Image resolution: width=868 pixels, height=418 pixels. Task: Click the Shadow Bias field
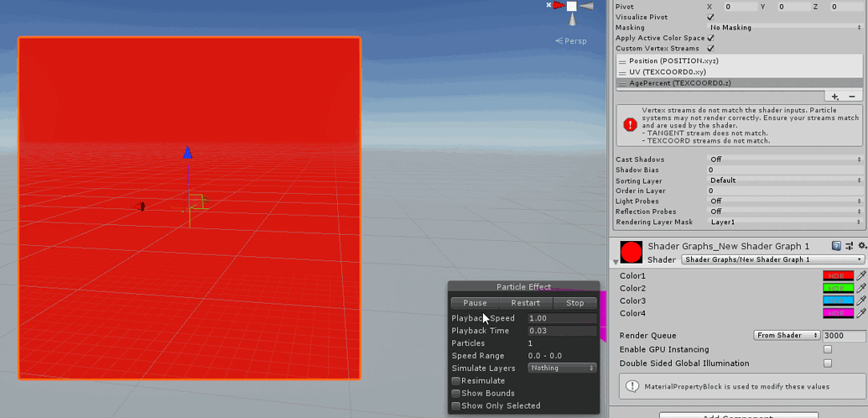point(785,170)
